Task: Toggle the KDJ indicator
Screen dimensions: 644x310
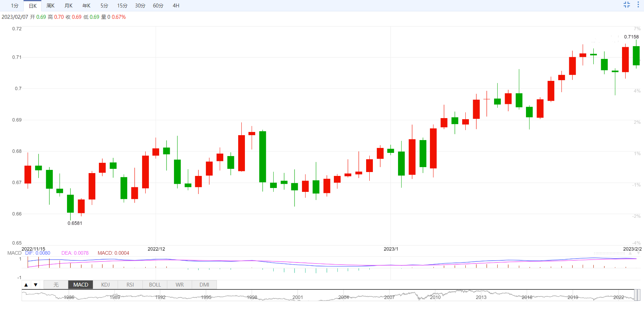Action: 105,285
